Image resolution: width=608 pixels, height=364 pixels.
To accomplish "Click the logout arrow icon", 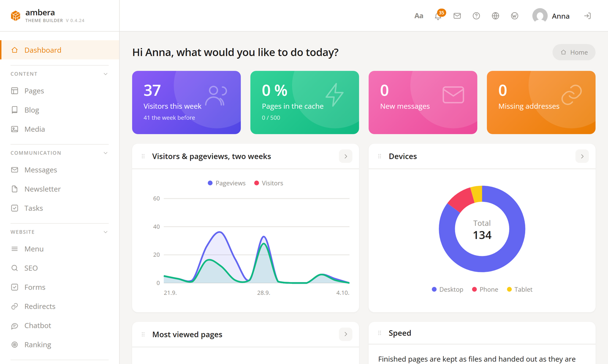I will click(587, 16).
